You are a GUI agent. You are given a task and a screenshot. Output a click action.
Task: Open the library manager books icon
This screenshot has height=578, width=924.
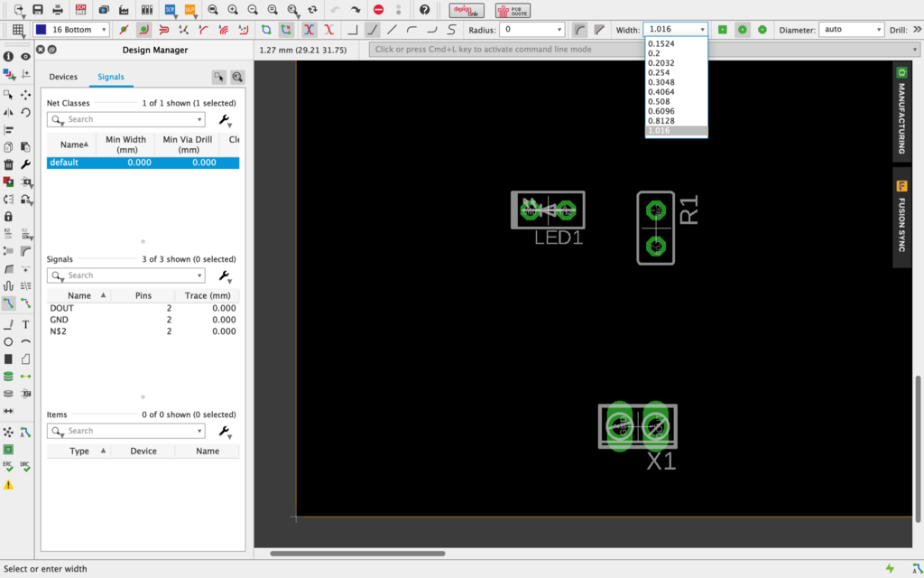147,9
